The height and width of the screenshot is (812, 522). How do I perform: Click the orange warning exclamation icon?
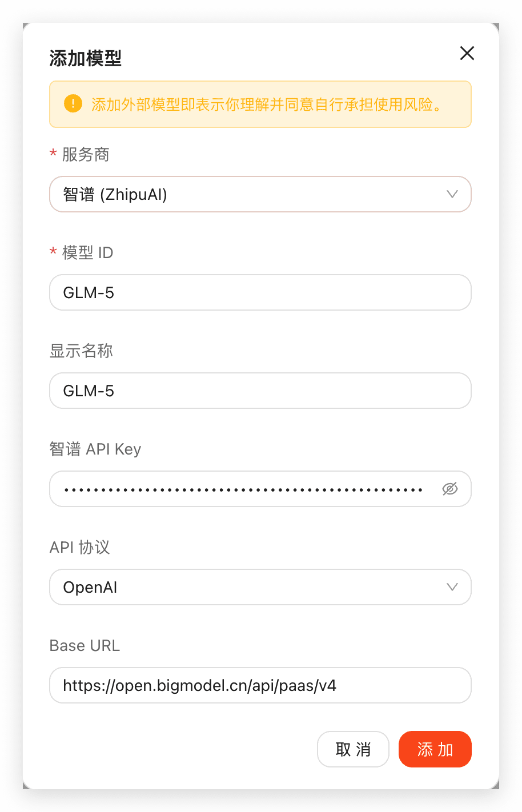(x=73, y=104)
